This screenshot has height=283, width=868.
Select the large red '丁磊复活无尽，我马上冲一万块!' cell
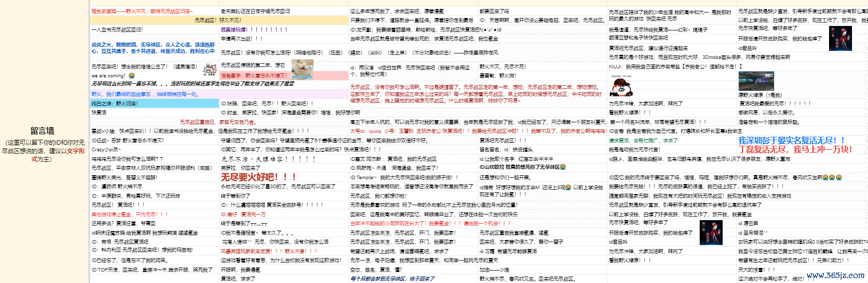[x=795, y=149]
